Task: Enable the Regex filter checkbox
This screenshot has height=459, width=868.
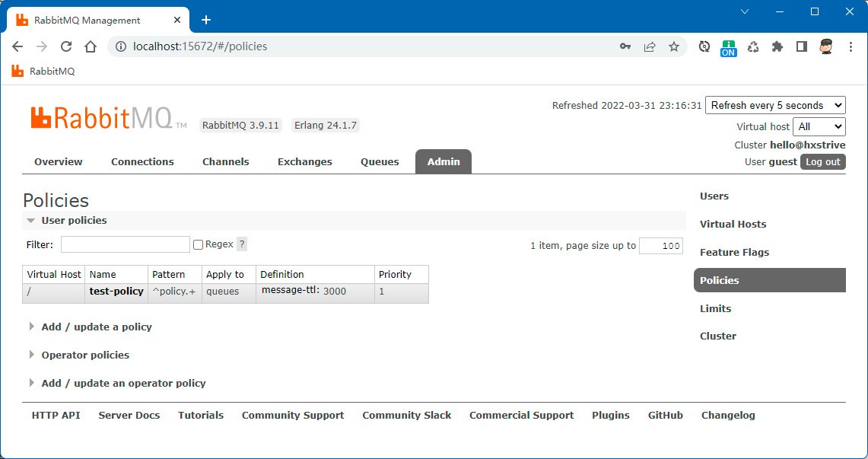Action: point(198,245)
